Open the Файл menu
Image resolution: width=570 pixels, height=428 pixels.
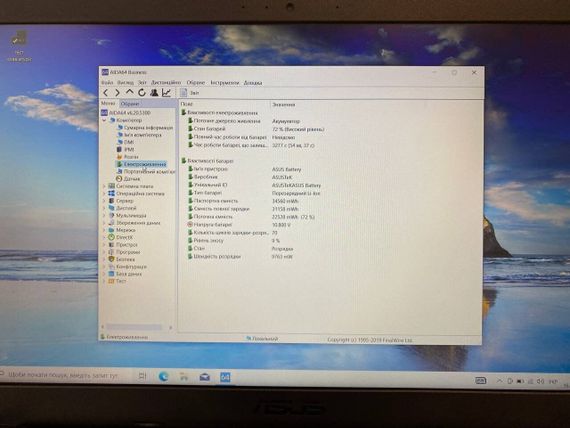(x=107, y=83)
